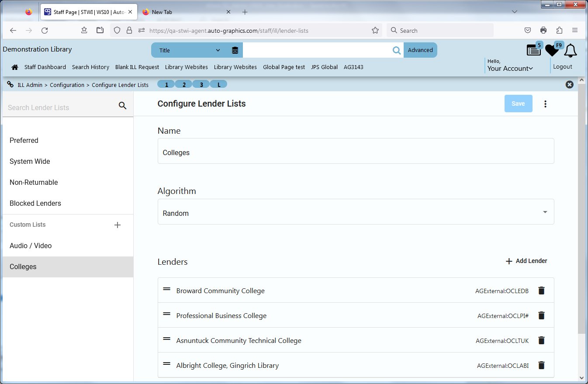The height and width of the screenshot is (384, 588).
Task: Click the browser print icon
Action: click(x=543, y=30)
